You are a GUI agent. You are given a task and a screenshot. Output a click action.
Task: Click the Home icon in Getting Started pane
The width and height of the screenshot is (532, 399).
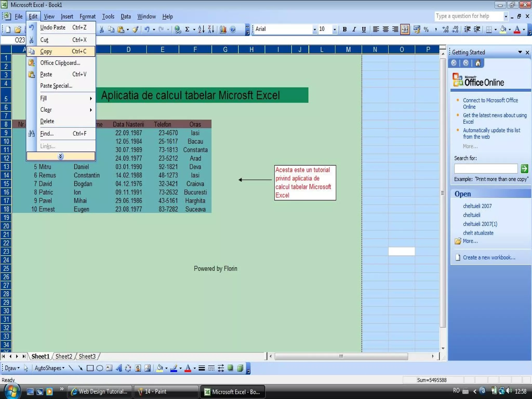pos(478,63)
